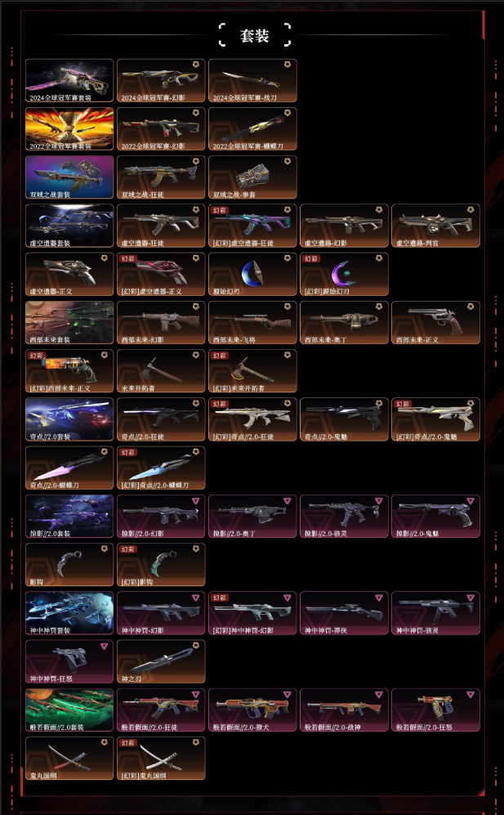Viewport: 504px width, 815px height.
Task: Click pink tier badge on 掠影//2.0-奥丁 card
Action: (x=288, y=500)
